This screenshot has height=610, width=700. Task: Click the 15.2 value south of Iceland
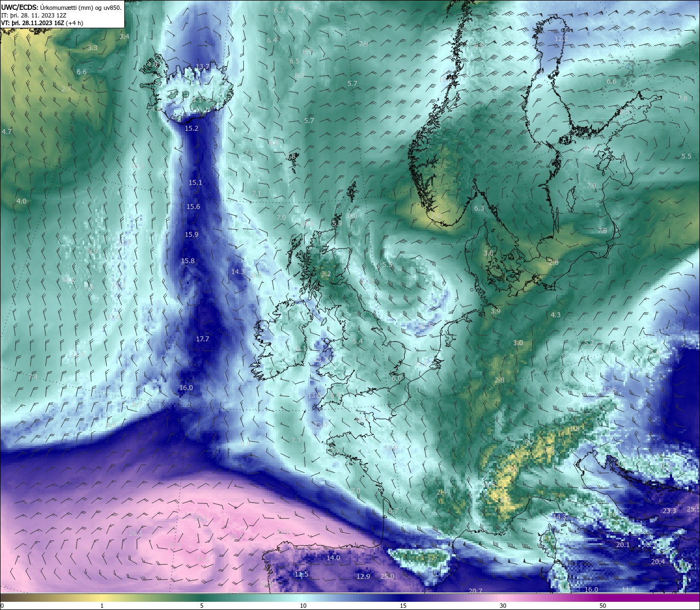191,129
